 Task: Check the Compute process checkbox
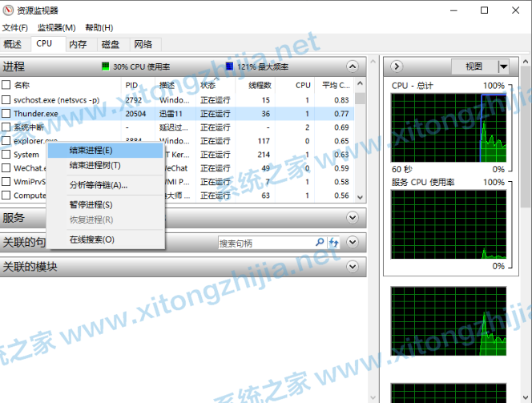click(6, 195)
